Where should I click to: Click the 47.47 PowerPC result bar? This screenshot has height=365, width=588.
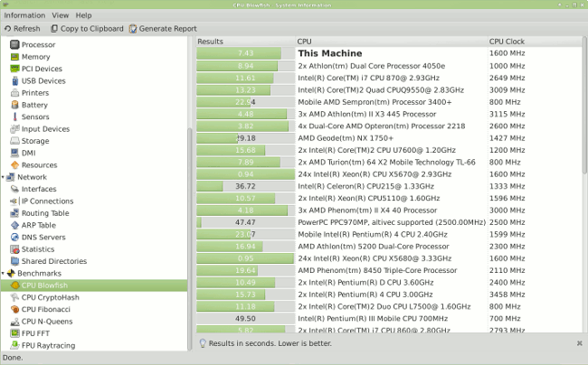tap(246, 222)
